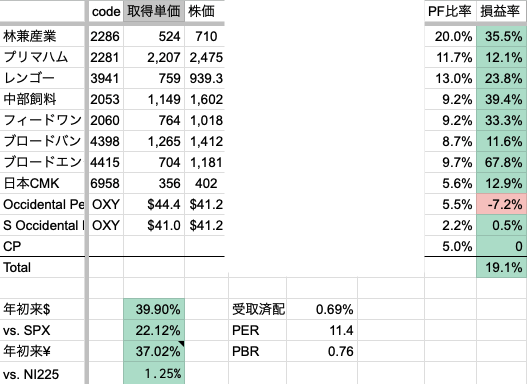Select the ブロードバン cell
Viewport: 527px width, 384px height.
42,141
